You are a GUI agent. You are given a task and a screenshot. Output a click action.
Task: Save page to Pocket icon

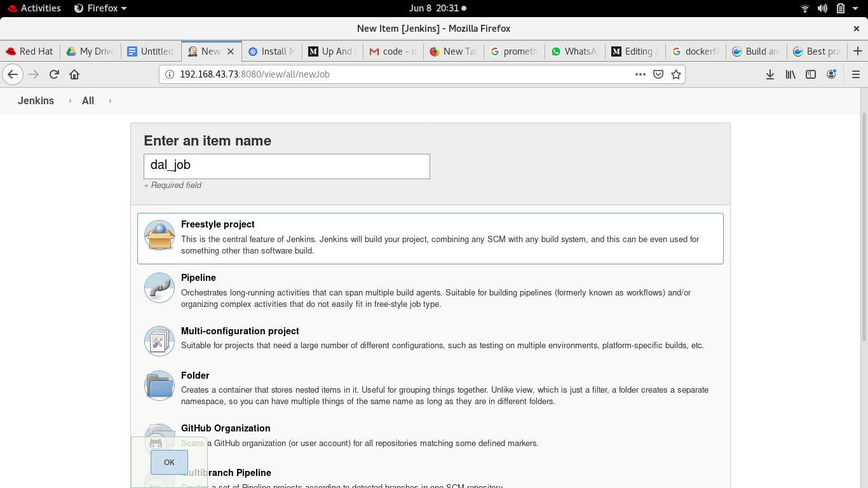(658, 74)
